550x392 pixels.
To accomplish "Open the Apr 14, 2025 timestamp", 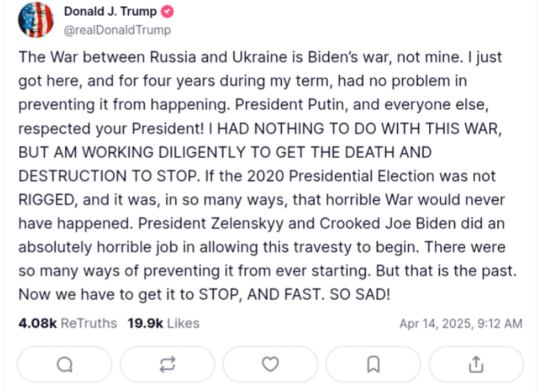I will 461,323.
